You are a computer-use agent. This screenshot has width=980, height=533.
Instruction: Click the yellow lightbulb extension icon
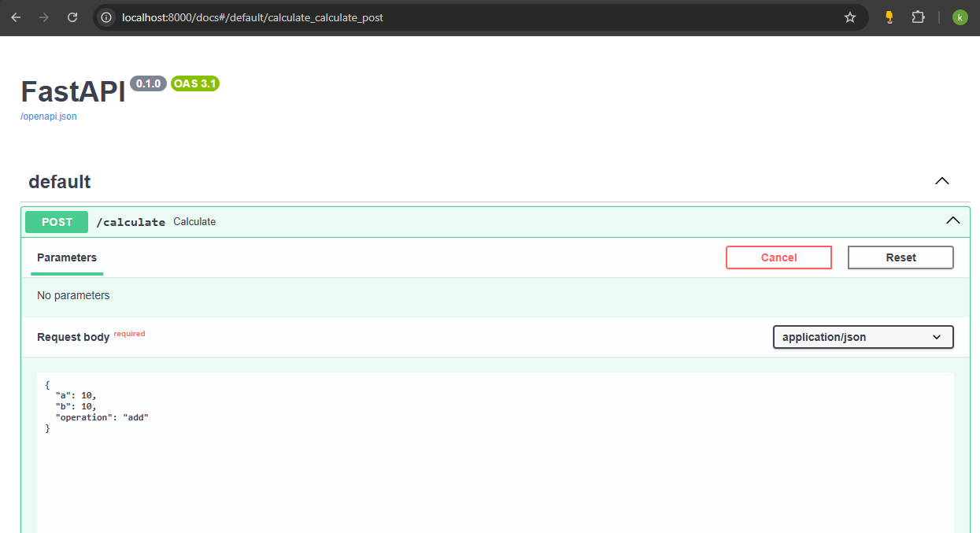[x=889, y=17]
